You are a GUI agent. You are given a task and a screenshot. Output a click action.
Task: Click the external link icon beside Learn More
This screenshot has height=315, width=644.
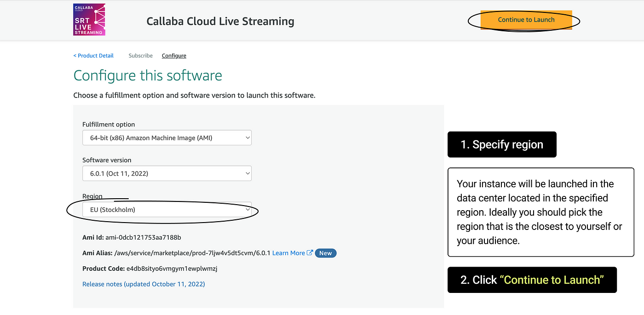[310, 253]
